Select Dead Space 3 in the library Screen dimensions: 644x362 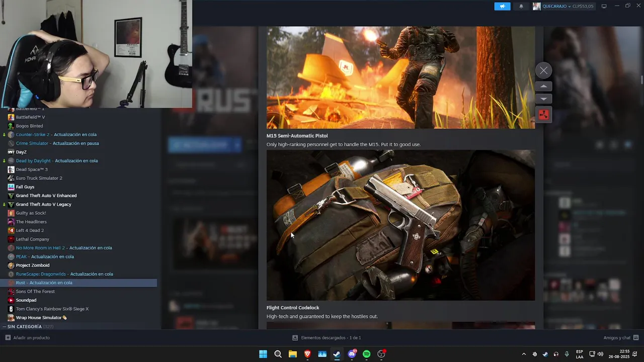point(32,169)
